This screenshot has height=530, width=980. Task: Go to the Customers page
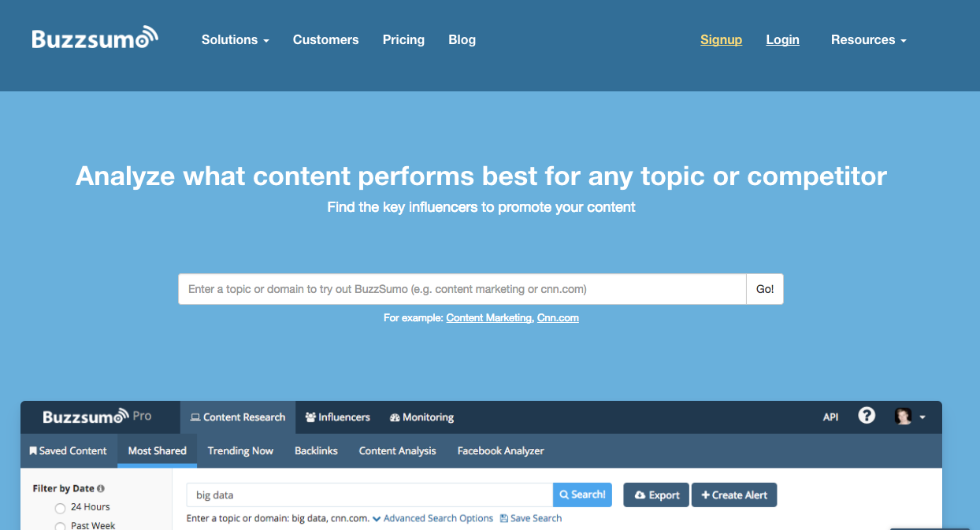coord(325,39)
